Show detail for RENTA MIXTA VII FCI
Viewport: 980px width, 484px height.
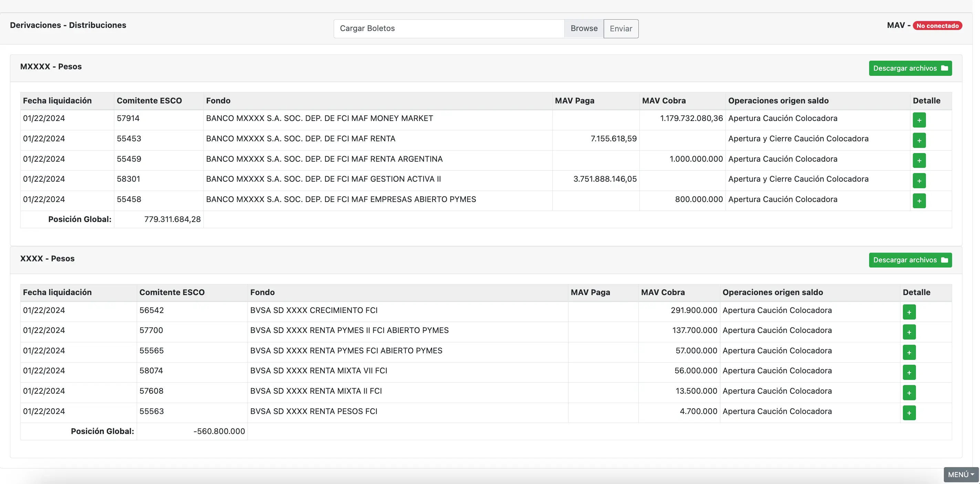909,372
